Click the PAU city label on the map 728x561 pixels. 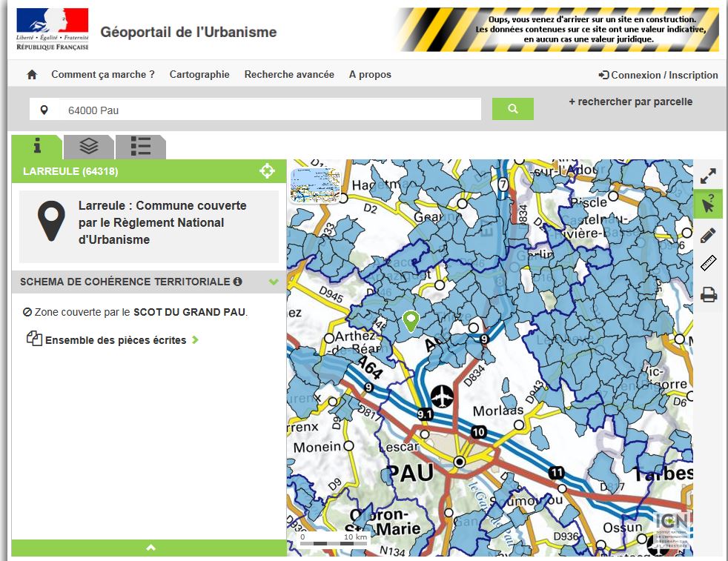[x=411, y=474]
